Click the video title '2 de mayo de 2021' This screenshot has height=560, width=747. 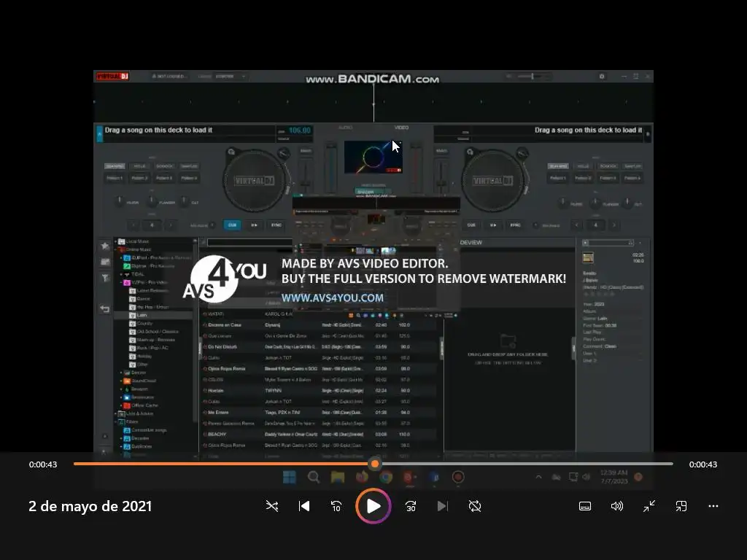tap(90, 506)
